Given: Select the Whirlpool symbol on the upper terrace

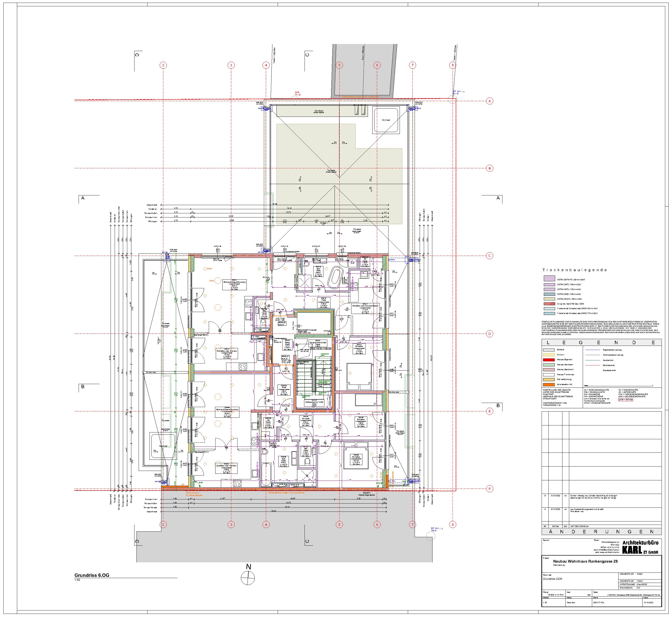Looking at the screenshot, I should click(386, 120).
